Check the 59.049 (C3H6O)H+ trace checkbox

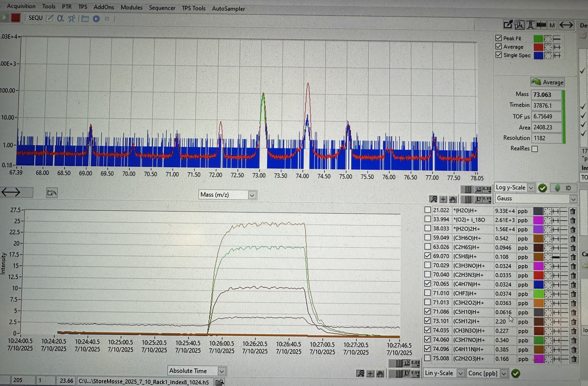pos(428,237)
